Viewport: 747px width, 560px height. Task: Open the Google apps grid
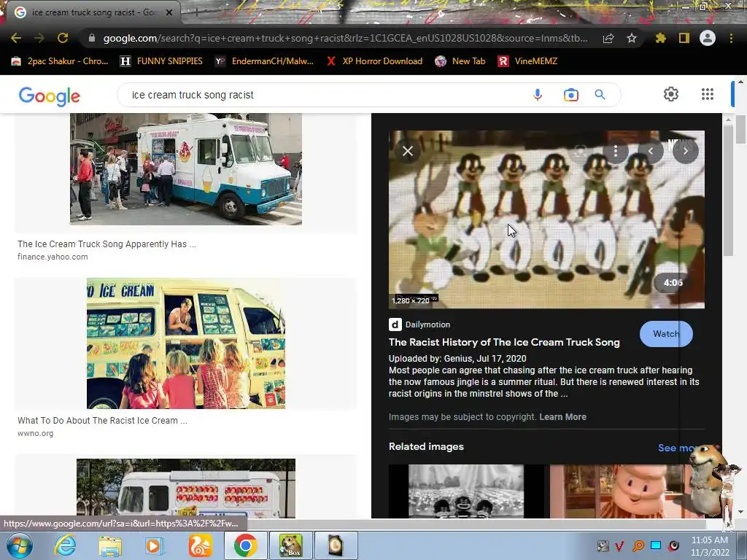coord(708,94)
